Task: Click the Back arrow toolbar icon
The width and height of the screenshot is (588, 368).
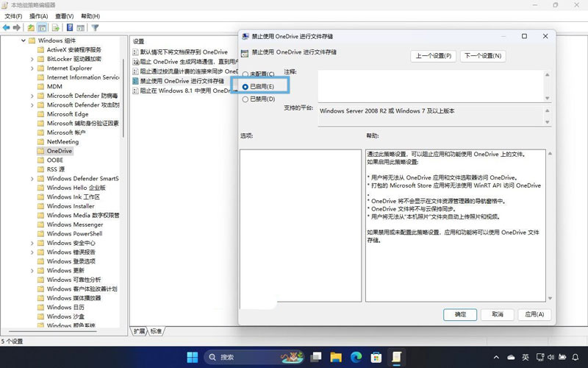Action: tap(6, 27)
